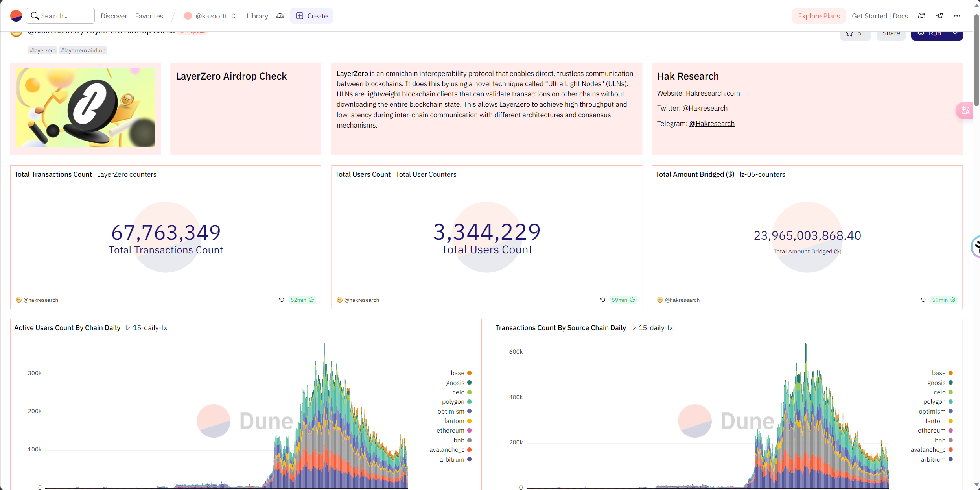Select the #layerzero tag
The image size is (980, 490).
[x=42, y=50]
